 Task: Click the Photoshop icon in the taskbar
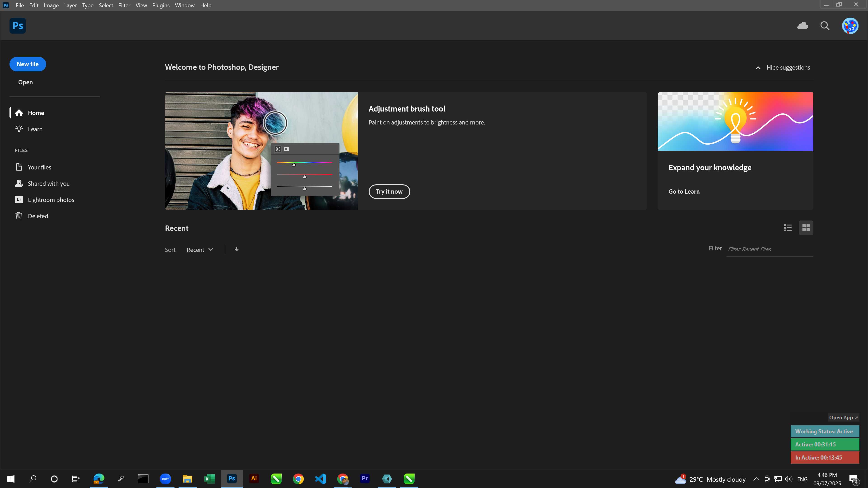232,479
